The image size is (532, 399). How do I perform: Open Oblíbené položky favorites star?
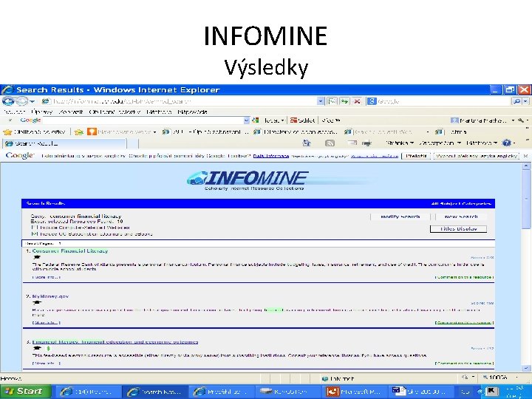[34, 132]
